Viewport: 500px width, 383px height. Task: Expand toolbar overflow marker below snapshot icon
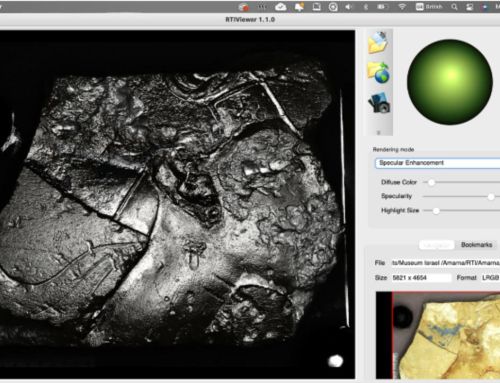(x=378, y=132)
